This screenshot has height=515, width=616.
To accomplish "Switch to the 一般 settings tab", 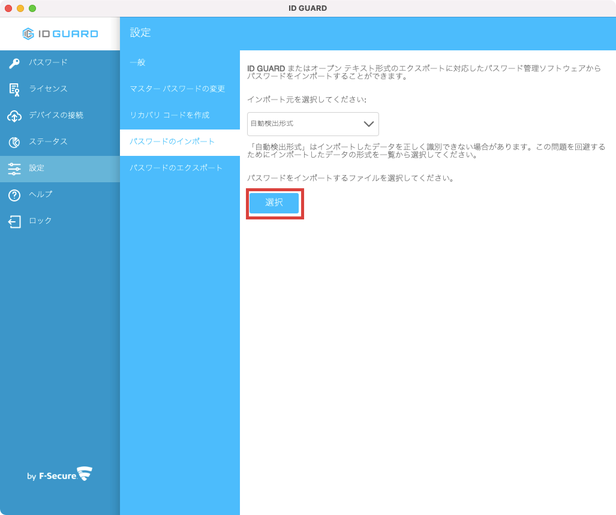I will coord(180,63).
